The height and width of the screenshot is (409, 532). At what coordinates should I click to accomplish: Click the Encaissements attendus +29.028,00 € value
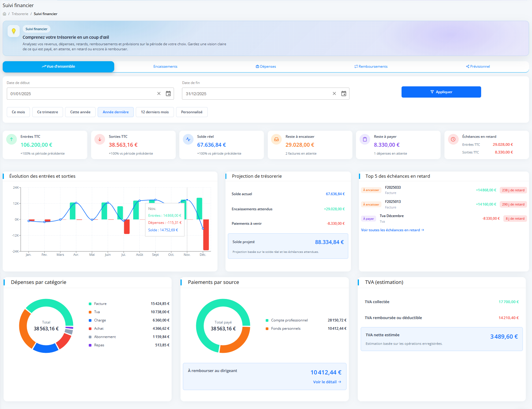334,209
